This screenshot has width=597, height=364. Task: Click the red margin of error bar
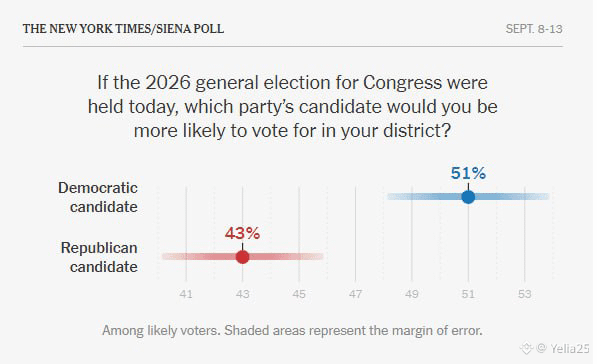[243, 257]
